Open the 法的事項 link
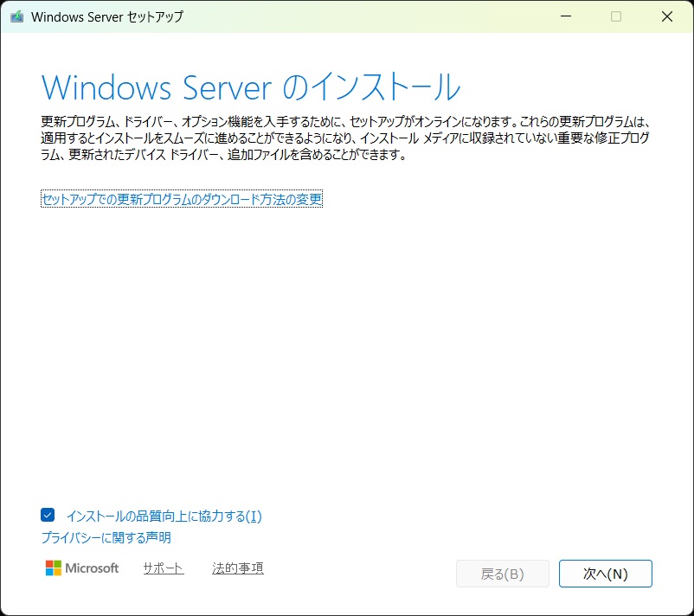Screen dimensions: 694x616 click(x=237, y=568)
